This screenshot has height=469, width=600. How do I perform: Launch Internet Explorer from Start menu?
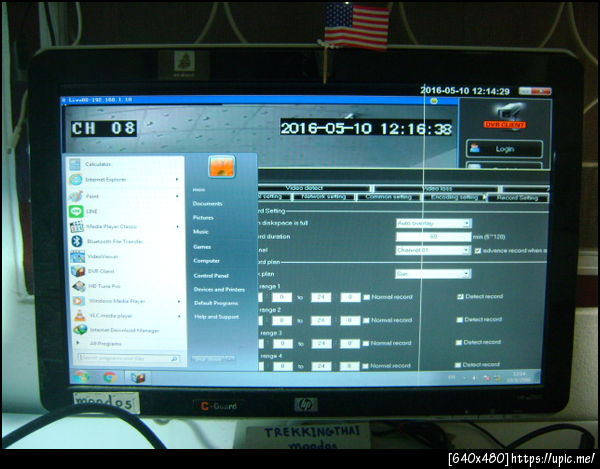coord(105,179)
